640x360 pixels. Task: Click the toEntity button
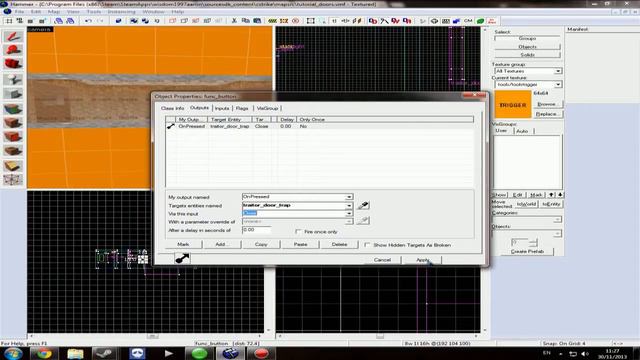coord(551,204)
